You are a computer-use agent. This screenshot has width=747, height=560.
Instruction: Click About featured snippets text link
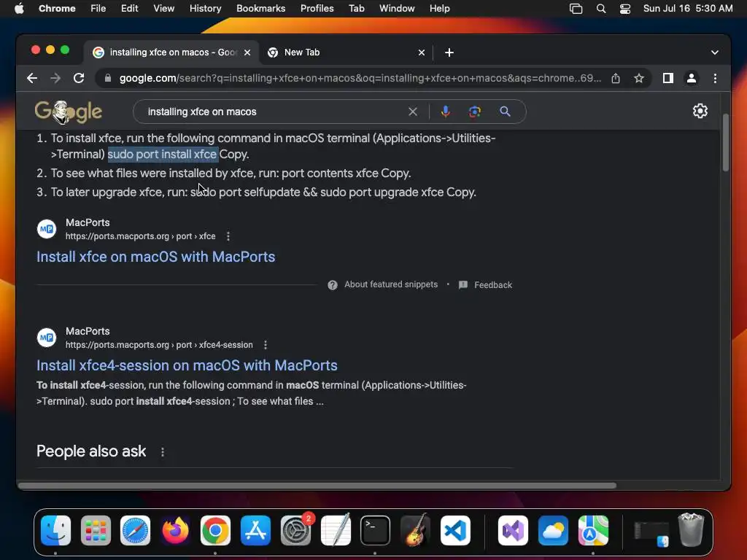pos(391,284)
